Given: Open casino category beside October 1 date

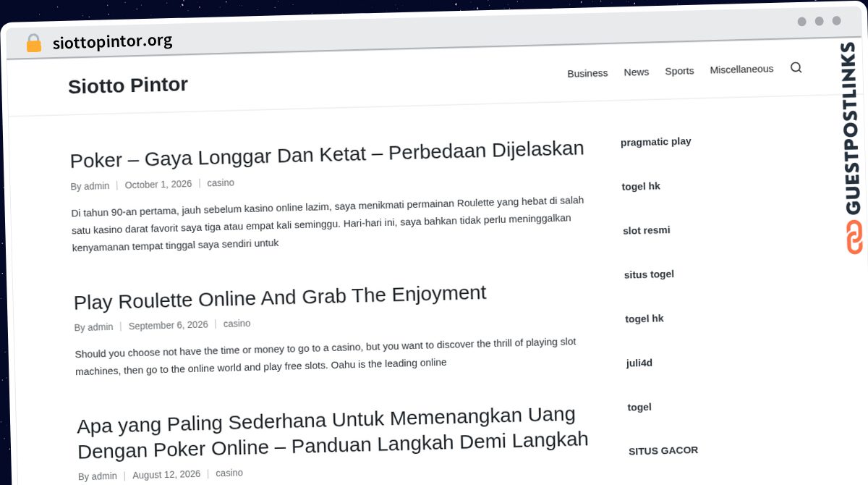Looking at the screenshot, I should tap(221, 183).
